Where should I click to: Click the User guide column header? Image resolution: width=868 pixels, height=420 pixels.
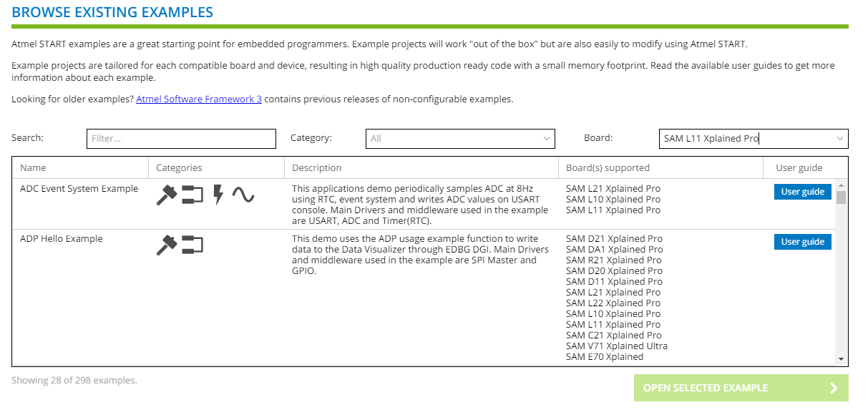click(x=799, y=168)
